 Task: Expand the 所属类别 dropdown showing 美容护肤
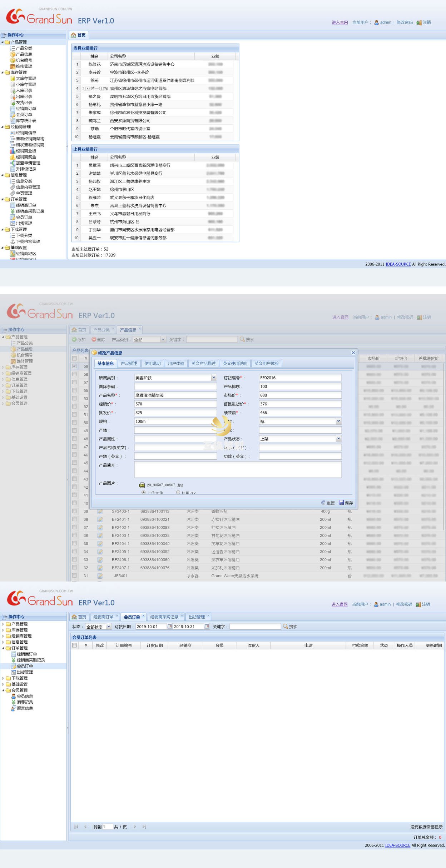pos(214,378)
